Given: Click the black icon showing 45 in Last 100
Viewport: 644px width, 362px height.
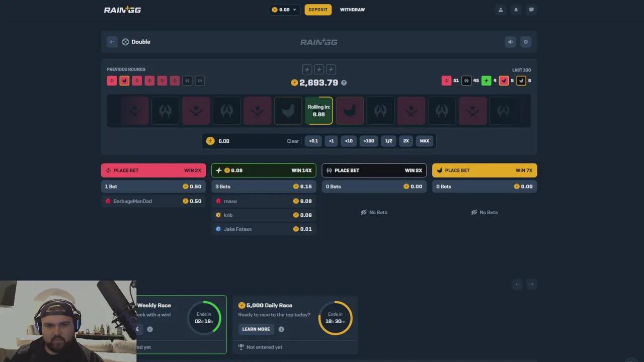Looking at the screenshot, I should (466, 80).
